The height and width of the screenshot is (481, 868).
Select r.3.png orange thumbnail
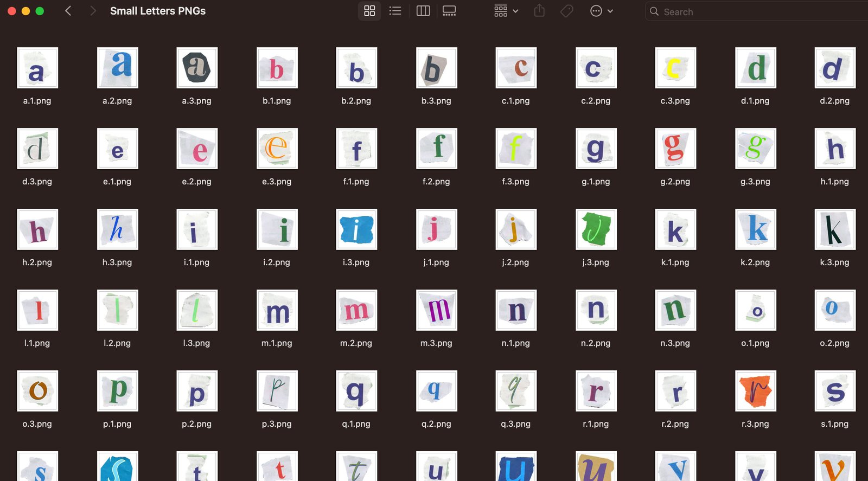coord(756,391)
